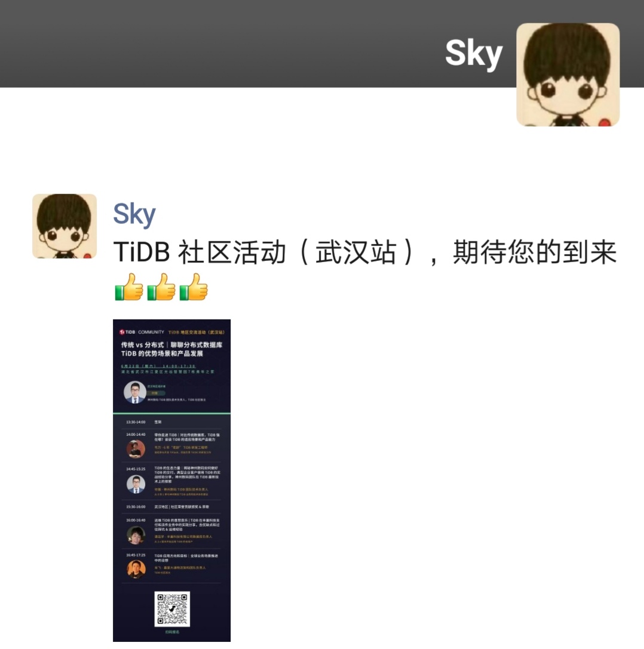This screenshot has width=644, height=649.
Task: Click the 16:45-17:25 speaker's orange photo
Action: click(136, 569)
